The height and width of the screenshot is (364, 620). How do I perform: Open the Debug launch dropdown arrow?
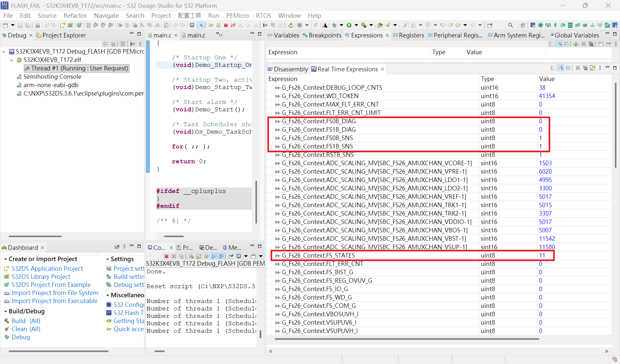coord(341,25)
